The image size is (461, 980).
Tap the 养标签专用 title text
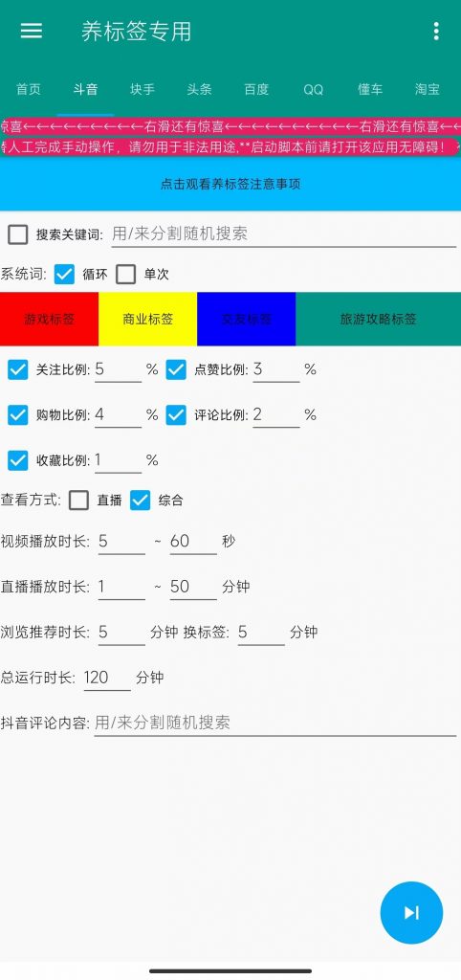136,32
